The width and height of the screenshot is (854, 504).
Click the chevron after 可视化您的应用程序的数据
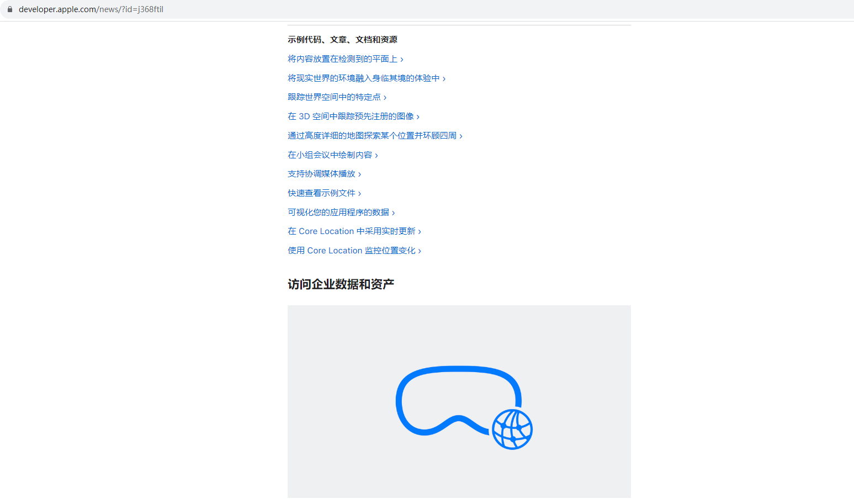pos(394,213)
